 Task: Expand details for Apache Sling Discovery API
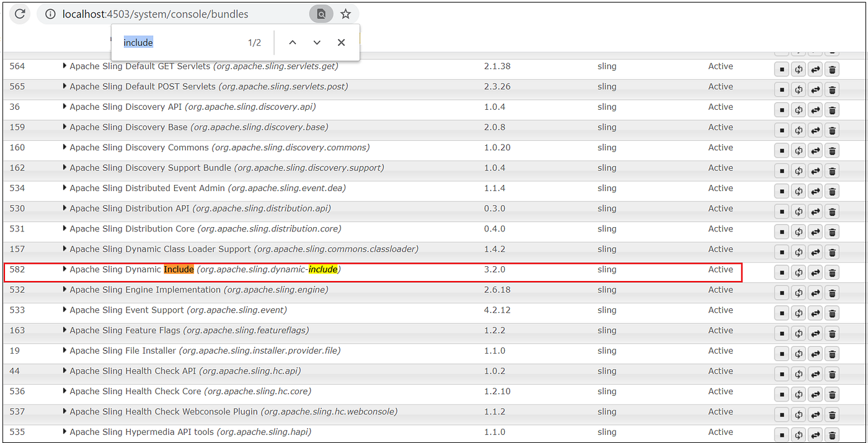click(64, 107)
